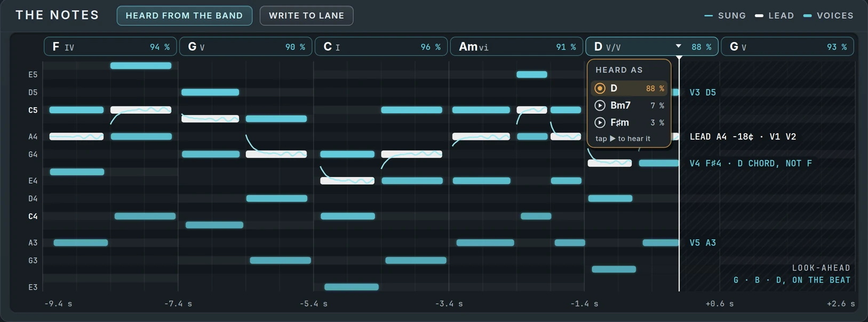Image resolution: width=868 pixels, height=322 pixels.
Task: Click the -3.4 s time marker
Action: pos(449,303)
